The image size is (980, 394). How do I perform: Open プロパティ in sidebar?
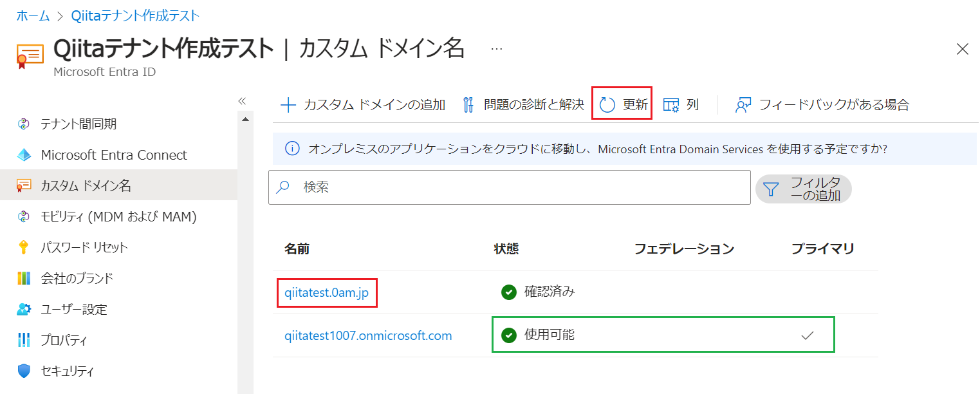click(x=118, y=341)
